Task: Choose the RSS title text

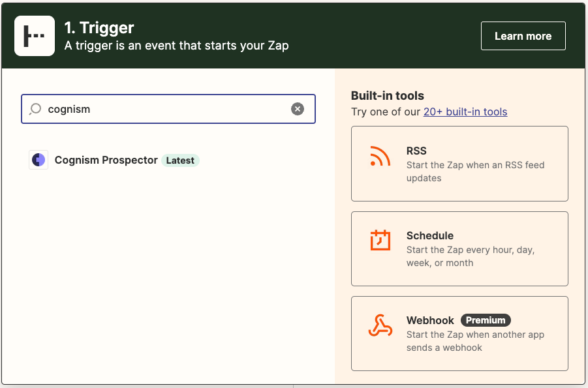Action: [x=416, y=151]
